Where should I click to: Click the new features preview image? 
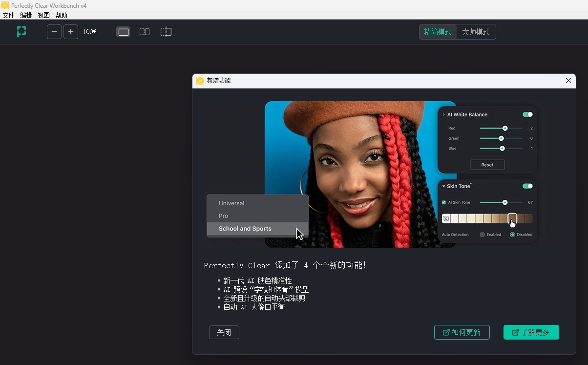[x=372, y=174]
